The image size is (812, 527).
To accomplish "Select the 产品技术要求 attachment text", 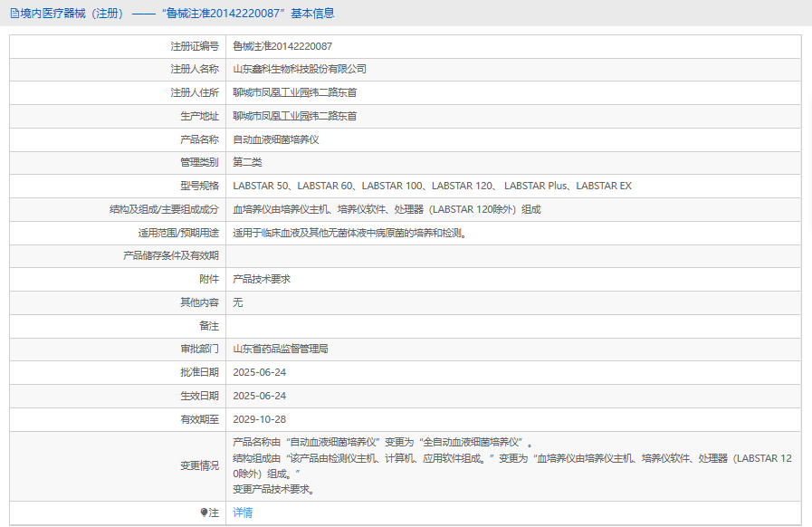I will point(262,279).
